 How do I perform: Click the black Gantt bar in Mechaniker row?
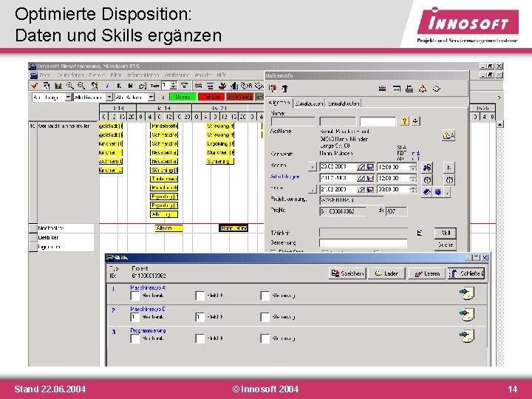click(x=233, y=228)
